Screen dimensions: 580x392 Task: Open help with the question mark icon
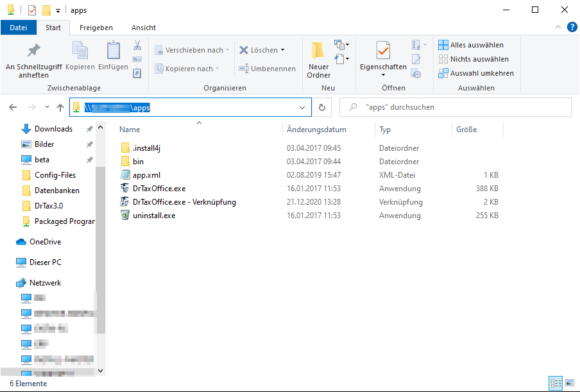tap(572, 27)
